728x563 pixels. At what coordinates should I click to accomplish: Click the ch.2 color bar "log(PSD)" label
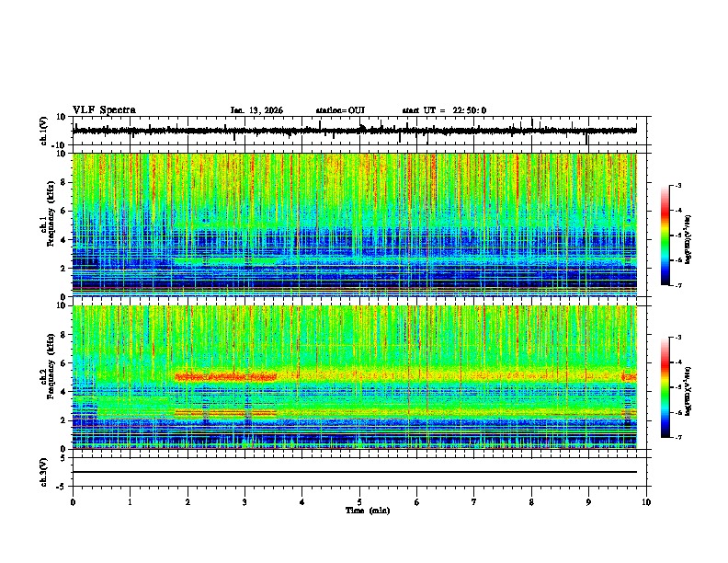point(688,391)
